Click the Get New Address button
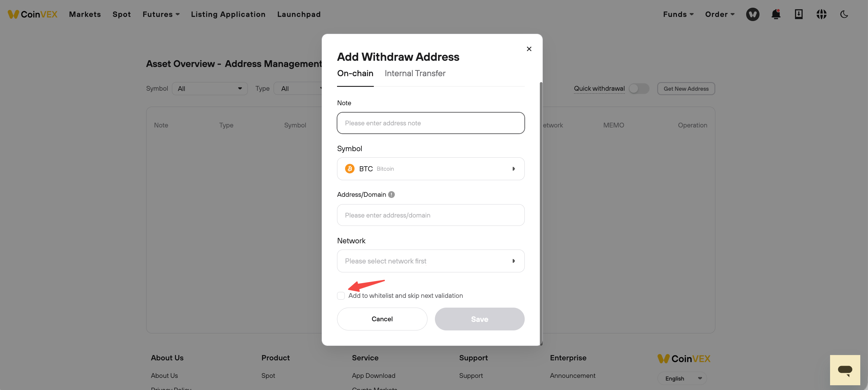Viewport: 868px width, 390px height. 686,89
